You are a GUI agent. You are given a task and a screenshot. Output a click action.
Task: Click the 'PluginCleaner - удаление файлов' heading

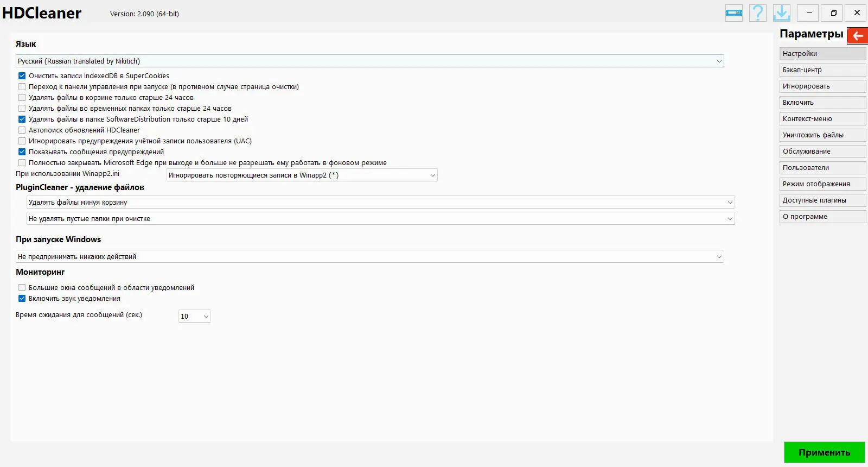click(80, 187)
